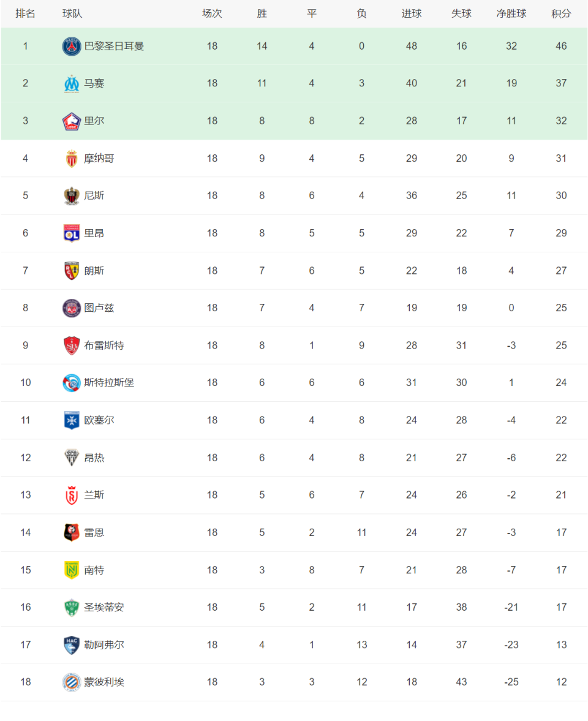Open the Nantes yellow badge
This screenshot has height=721, width=588.
(71, 570)
